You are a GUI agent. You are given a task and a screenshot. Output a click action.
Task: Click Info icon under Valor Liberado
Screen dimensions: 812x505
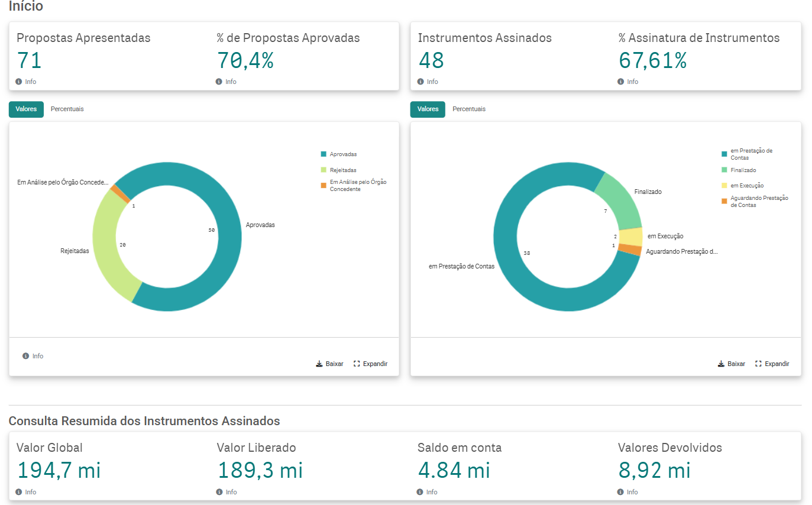(x=219, y=492)
